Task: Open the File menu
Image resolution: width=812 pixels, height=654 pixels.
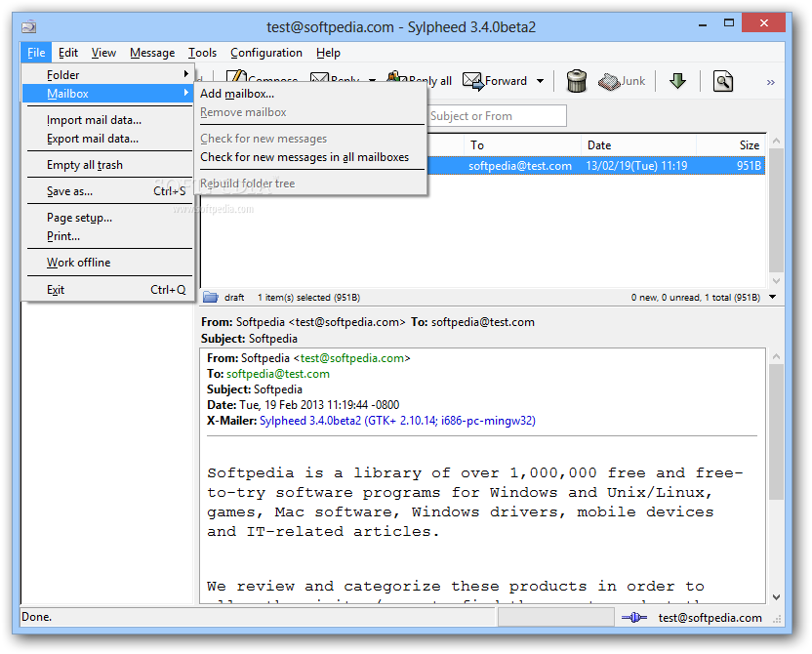Action: click(x=36, y=53)
